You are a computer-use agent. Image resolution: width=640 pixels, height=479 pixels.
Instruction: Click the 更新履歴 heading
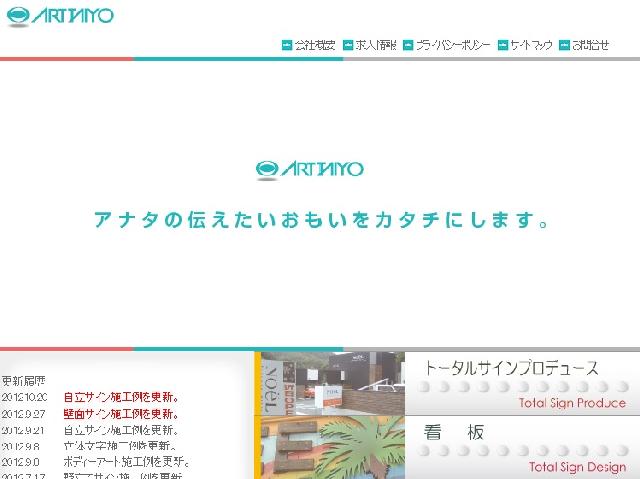[x=23, y=381]
